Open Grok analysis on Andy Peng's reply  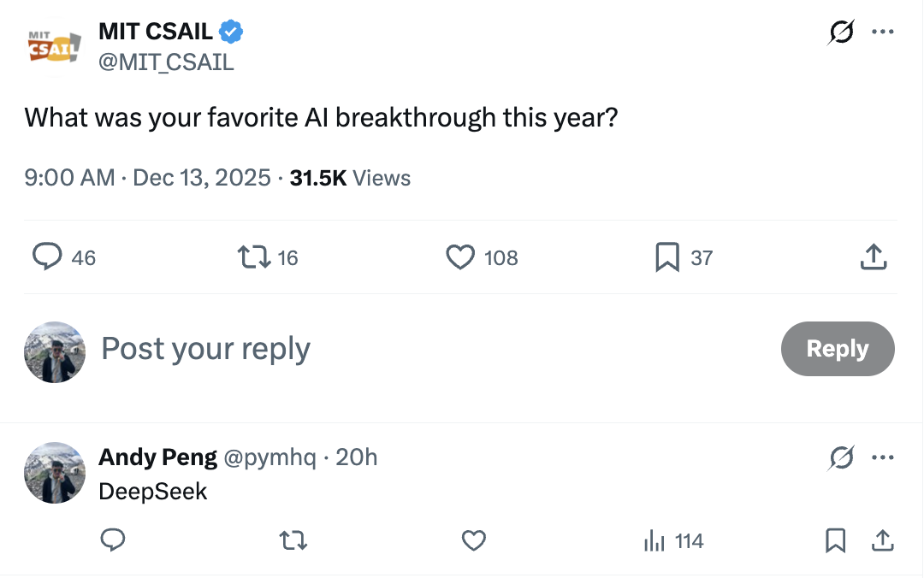(x=842, y=457)
